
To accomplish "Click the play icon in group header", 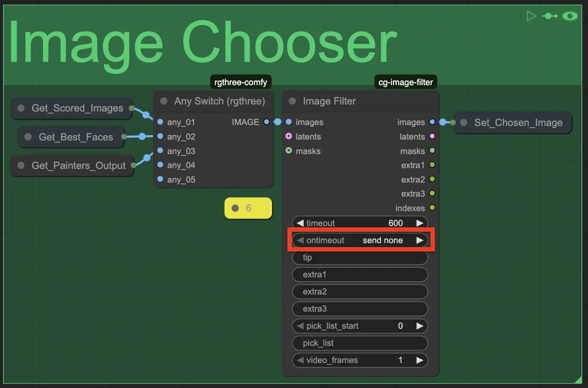I will (x=531, y=16).
